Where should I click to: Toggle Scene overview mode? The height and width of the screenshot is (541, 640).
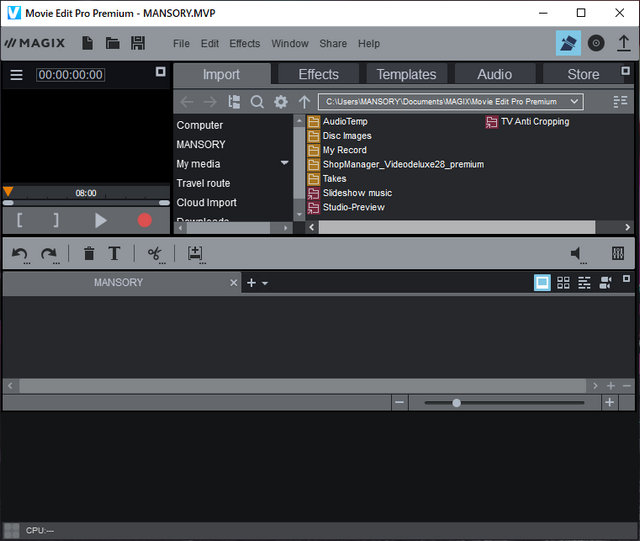[563, 283]
